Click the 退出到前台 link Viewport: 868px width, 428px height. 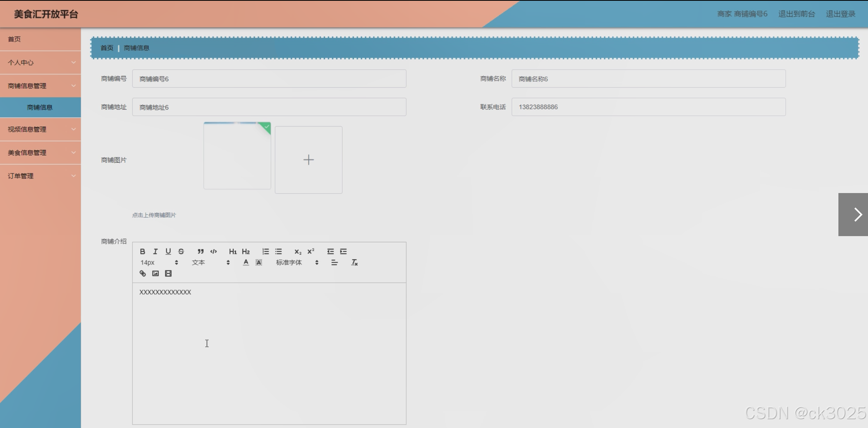pos(797,14)
